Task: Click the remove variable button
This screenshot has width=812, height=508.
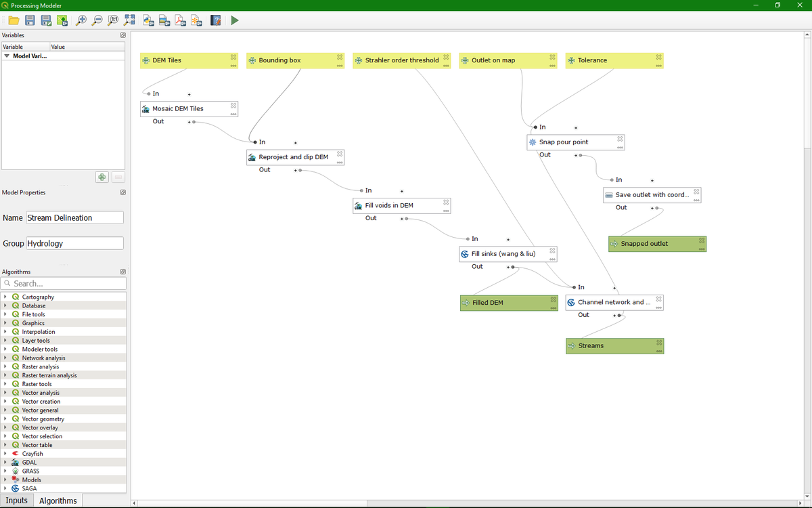Action: pos(118,177)
